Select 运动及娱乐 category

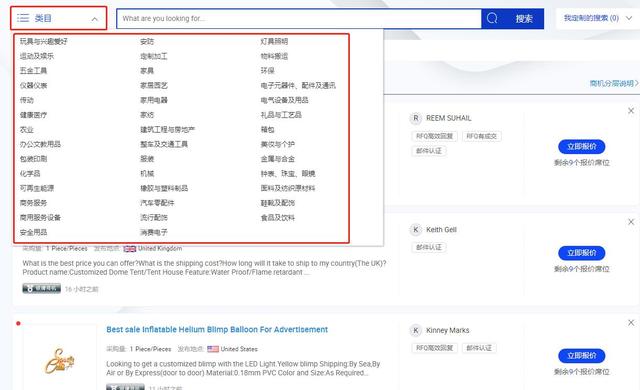[x=37, y=56]
